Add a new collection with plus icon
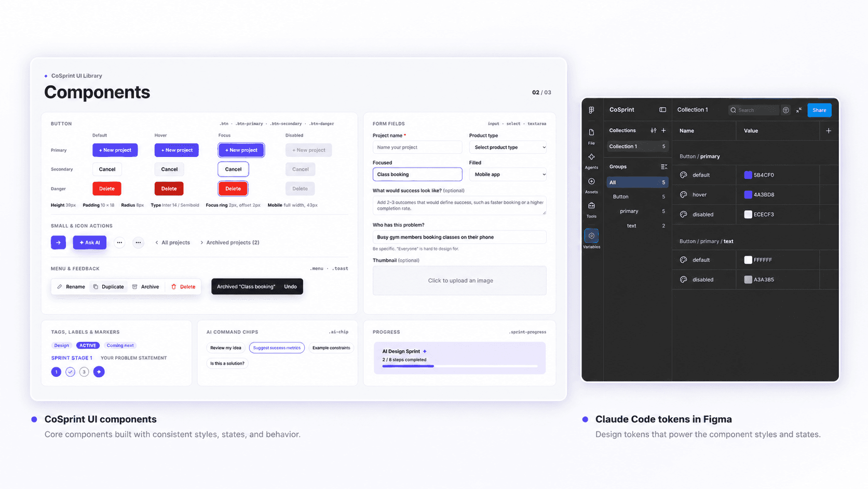This screenshot has width=868, height=489. [x=663, y=130]
